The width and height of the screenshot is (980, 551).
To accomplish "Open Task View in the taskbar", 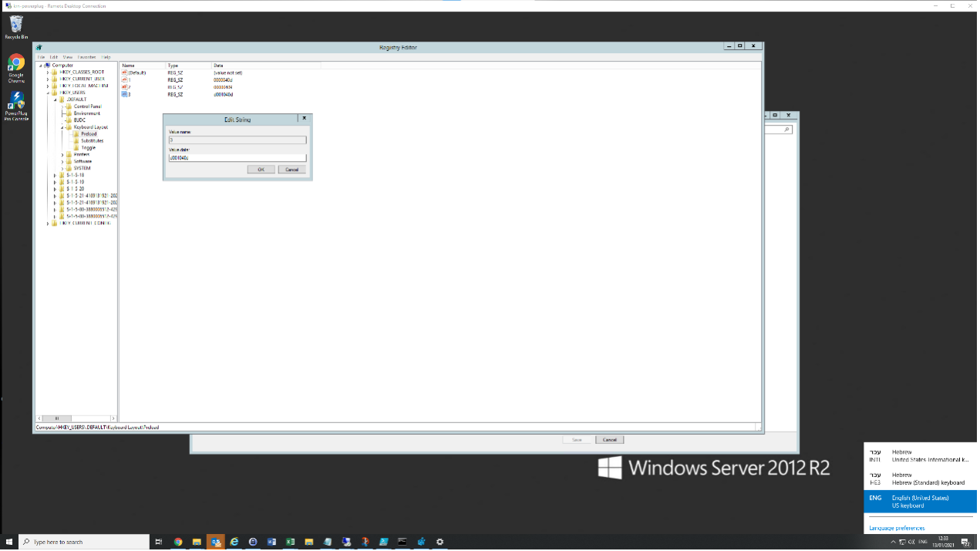I will (x=160, y=542).
